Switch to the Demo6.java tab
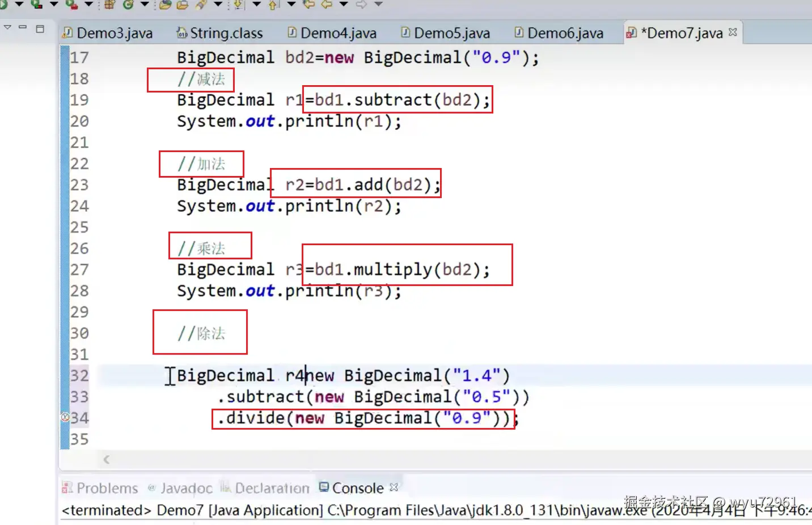This screenshot has height=525, width=812. pyautogui.click(x=559, y=33)
